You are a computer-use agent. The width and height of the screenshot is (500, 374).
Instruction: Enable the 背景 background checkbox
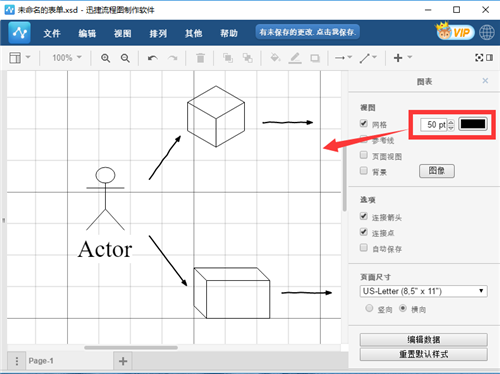(364, 171)
